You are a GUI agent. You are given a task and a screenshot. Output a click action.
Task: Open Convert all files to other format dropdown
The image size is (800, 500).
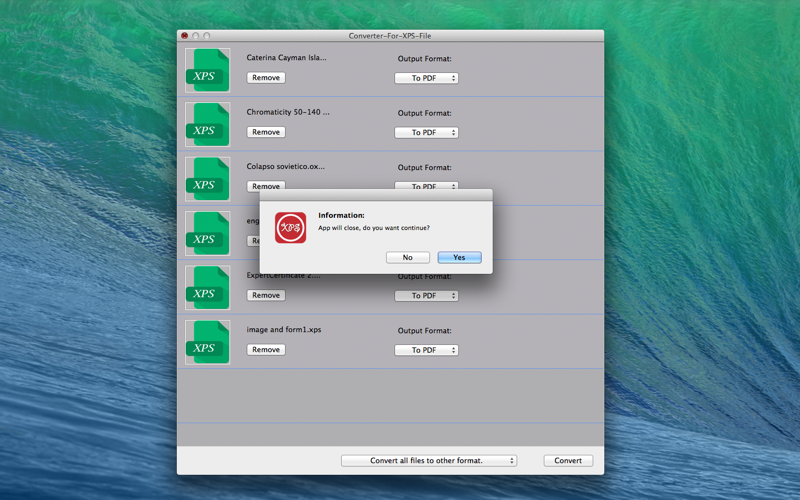(429, 461)
